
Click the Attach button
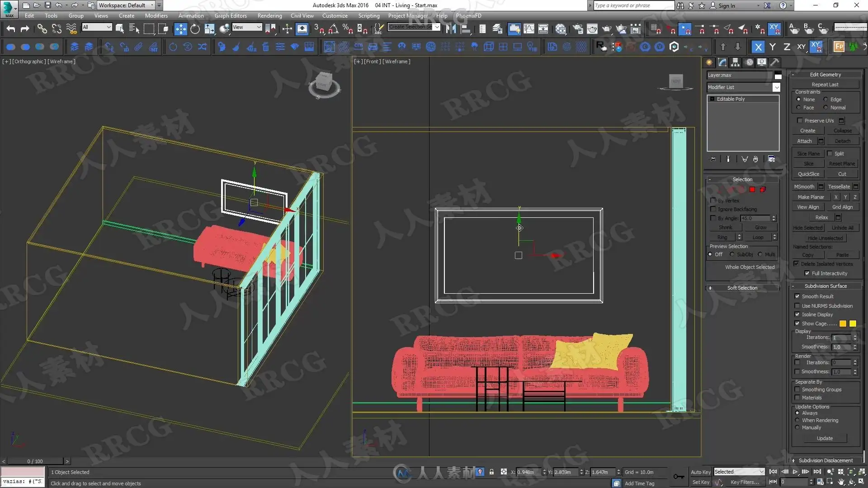click(804, 141)
